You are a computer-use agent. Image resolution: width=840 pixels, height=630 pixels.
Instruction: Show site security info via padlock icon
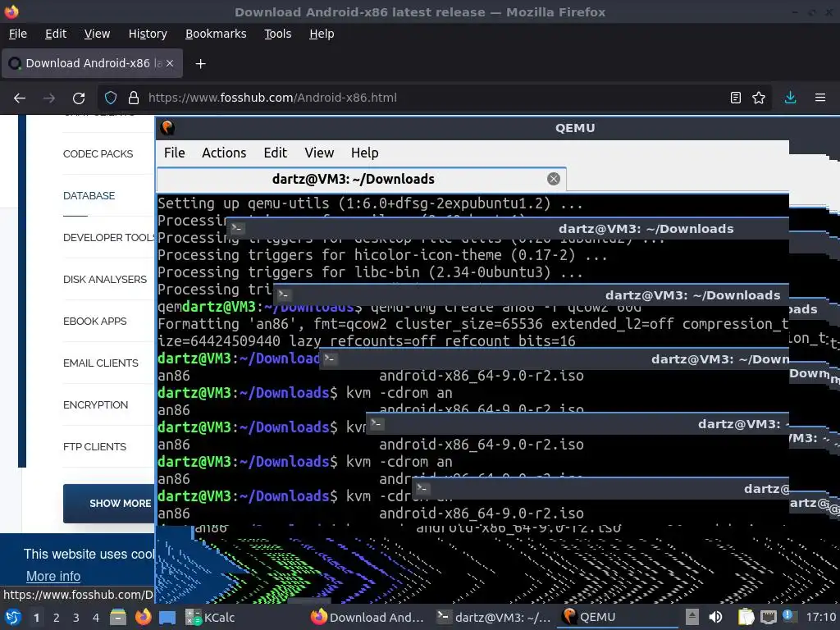coord(134,98)
